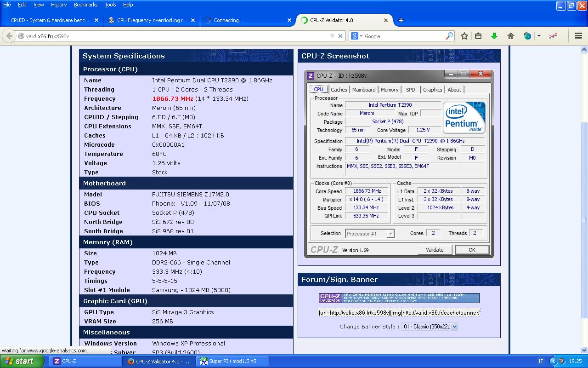Switch to CPU-Z taskbar button

click(x=85, y=361)
